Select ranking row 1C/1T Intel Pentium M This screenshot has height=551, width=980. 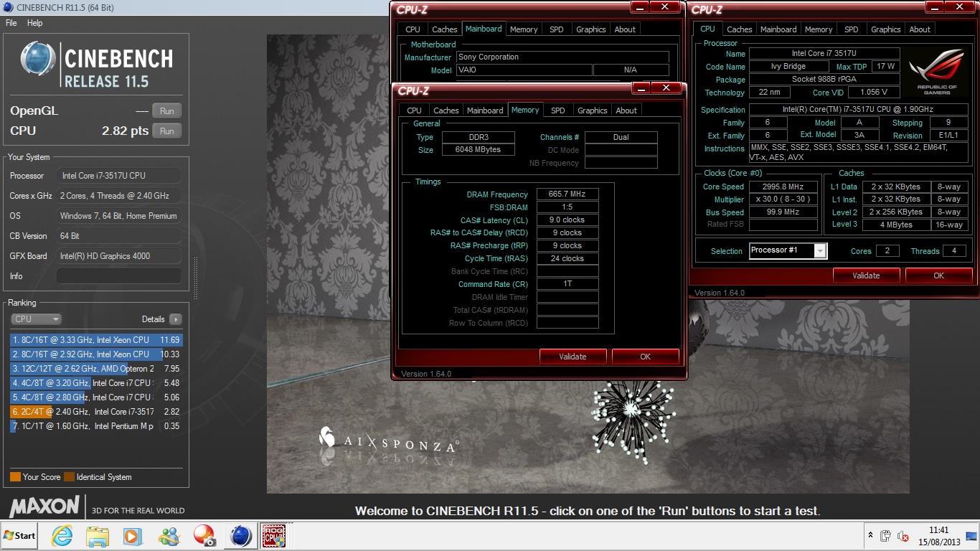click(x=96, y=426)
